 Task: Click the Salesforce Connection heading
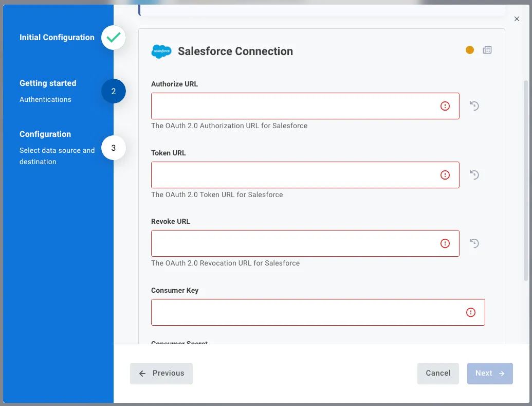[235, 51]
